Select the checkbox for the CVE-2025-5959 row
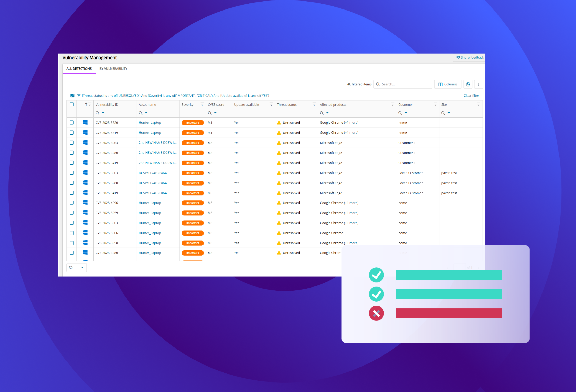Image resolution: width=576 pixels, height=392 pixels. [x=72, y=213]
